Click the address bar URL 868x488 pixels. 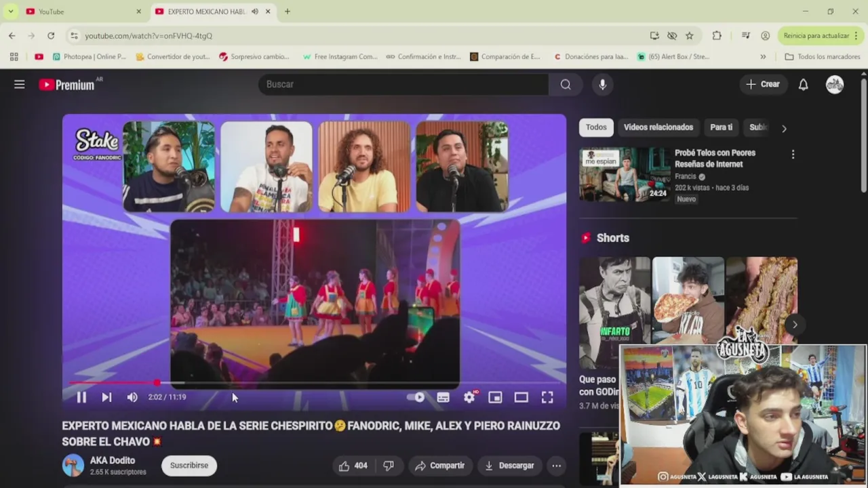[149, 36]
